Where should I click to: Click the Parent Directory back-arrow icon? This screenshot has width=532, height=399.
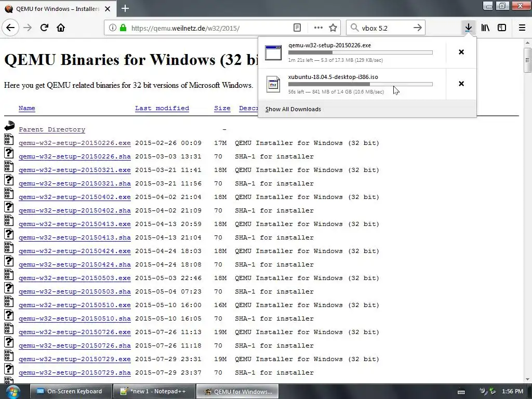9,126
